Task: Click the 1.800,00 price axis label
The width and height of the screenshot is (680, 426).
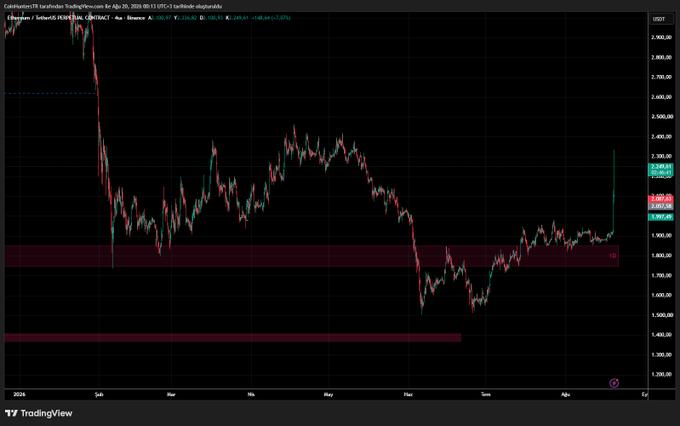Action: (661, 256)
